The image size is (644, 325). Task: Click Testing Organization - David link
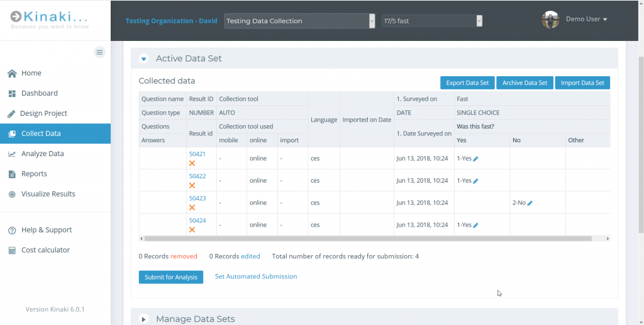click(171, 21)
